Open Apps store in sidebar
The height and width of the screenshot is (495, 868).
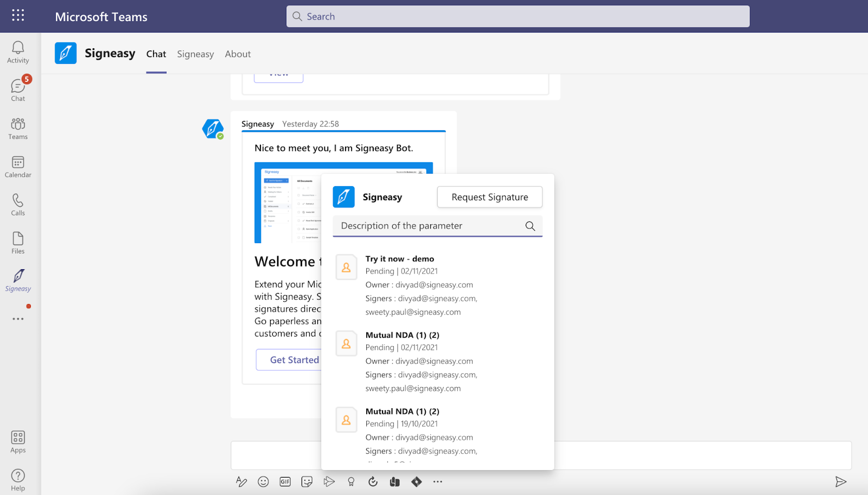[18, 442]
